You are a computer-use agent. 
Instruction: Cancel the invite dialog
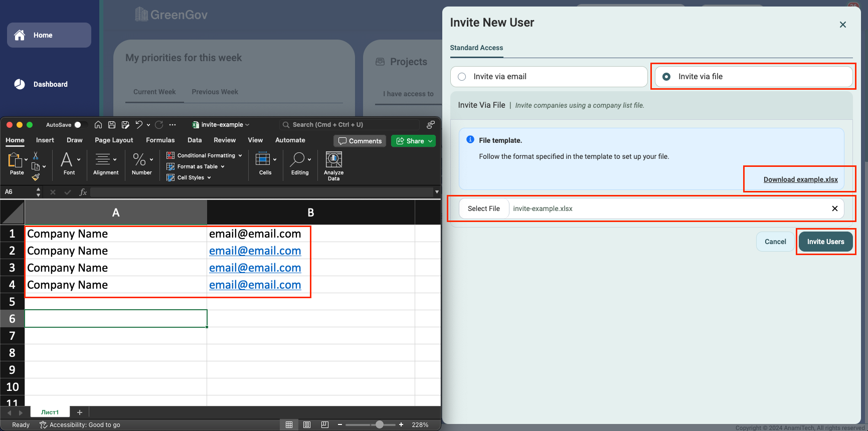pos(775,242)
